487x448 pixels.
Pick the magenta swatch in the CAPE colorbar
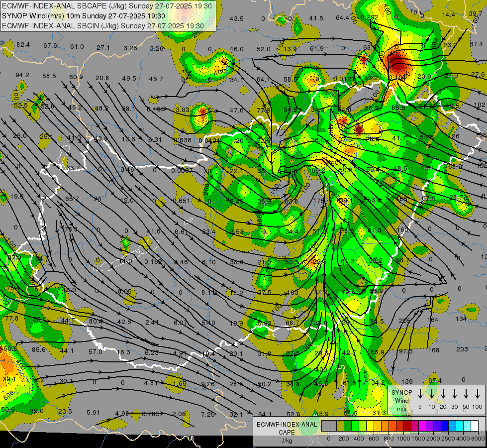[422, 426]
